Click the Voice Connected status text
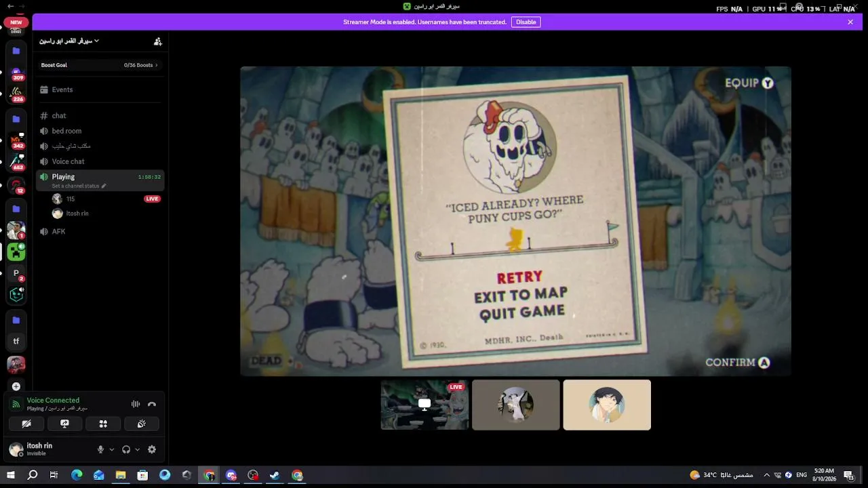 53,401
